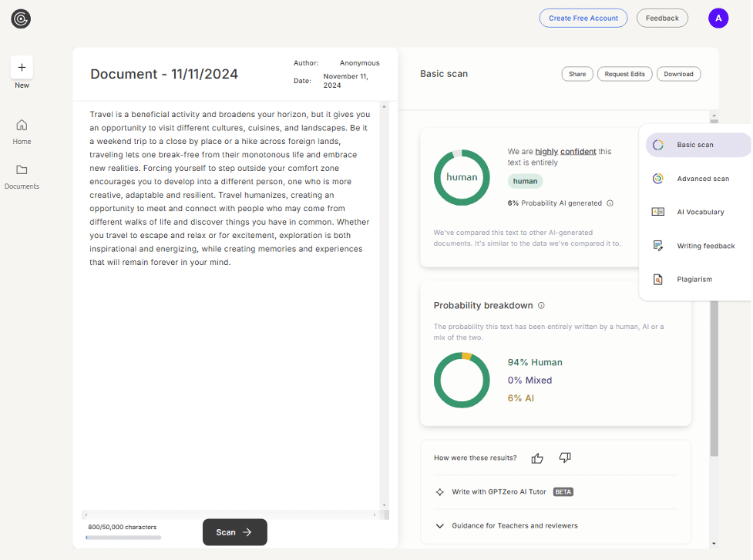Give positive feedback with thumbs up
Image resolution: width=753 pixels, height=560 pixels.
pyautogui.click(x=537, y=458)
